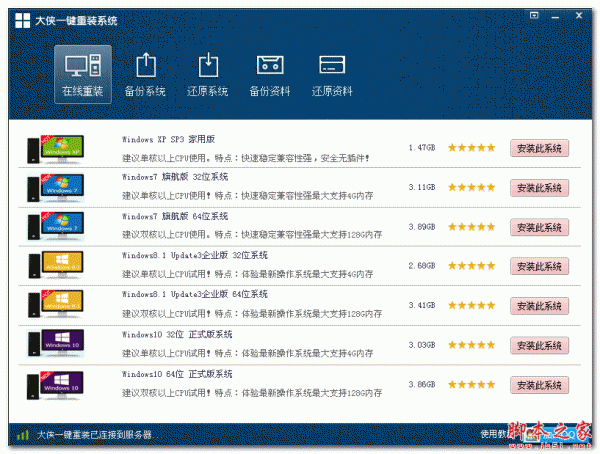
Task: Install Windows7 旗舰版 32位系统
Action: [539, 188]
